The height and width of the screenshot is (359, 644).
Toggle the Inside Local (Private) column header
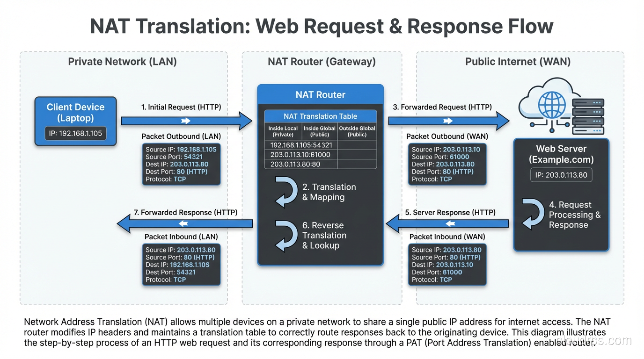coord(283,131)
